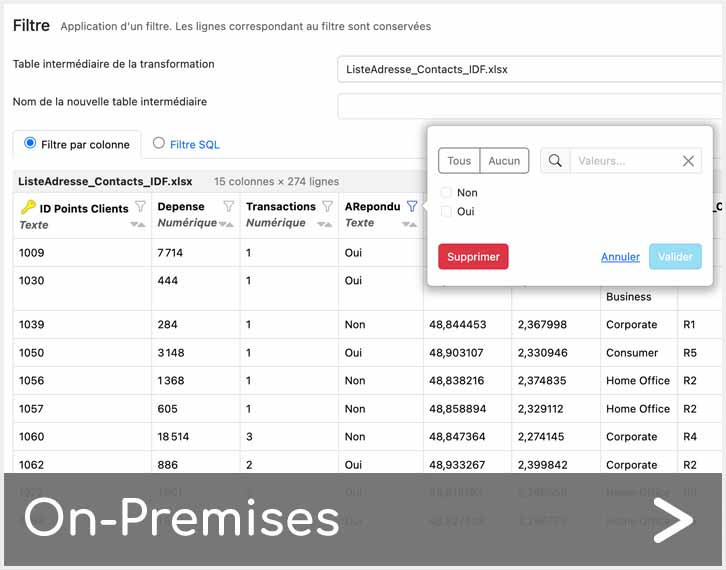
Task: Click the 'Annuler' link
Action: point(620,257)
